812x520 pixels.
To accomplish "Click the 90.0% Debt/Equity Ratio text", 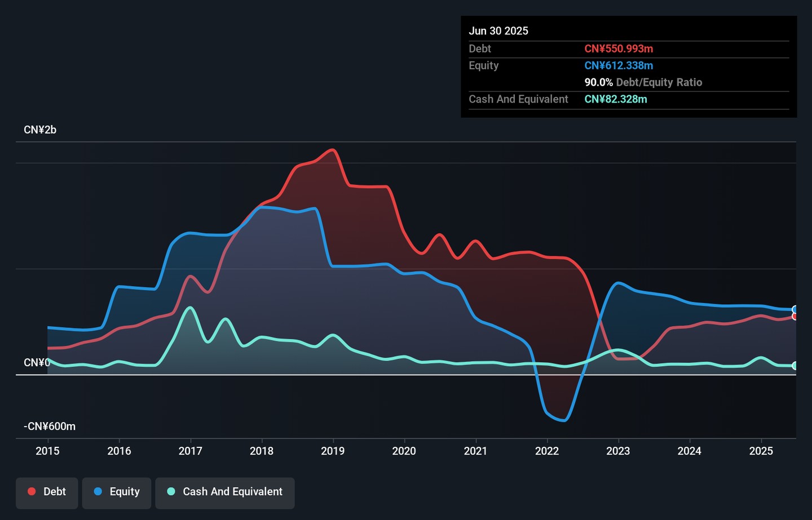I will (643, 82).
